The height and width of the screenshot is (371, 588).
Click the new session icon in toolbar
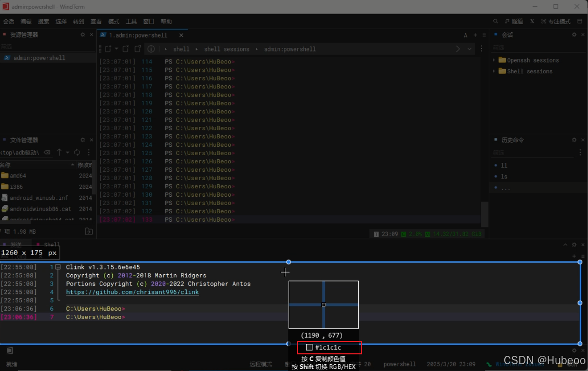(108, 49)
